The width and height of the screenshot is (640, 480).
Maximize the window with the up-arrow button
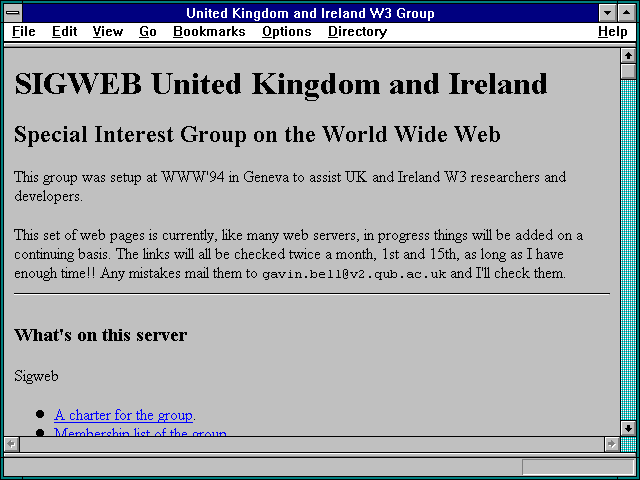pyautogui.click(x=627, y=13)
